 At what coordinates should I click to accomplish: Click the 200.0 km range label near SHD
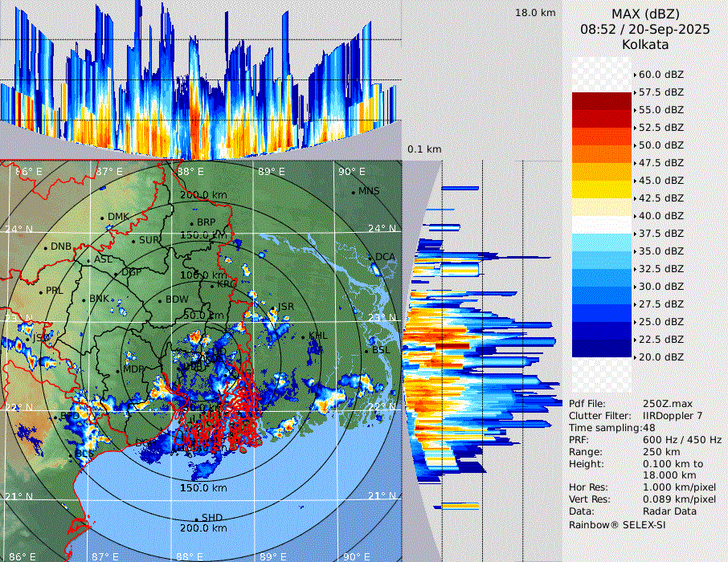point(202,528)
